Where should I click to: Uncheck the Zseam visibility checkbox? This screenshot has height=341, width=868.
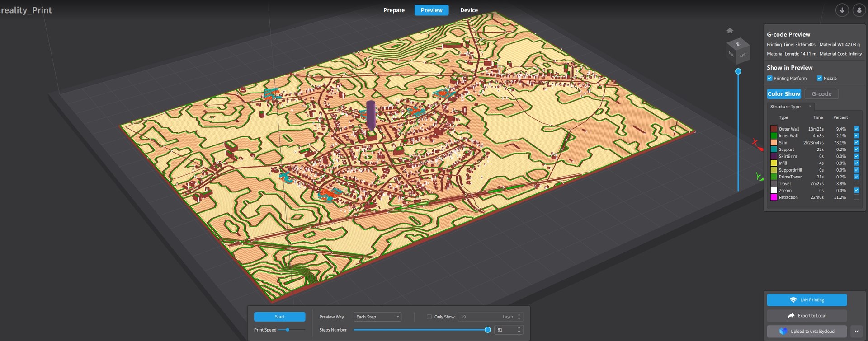click(856, 191)
